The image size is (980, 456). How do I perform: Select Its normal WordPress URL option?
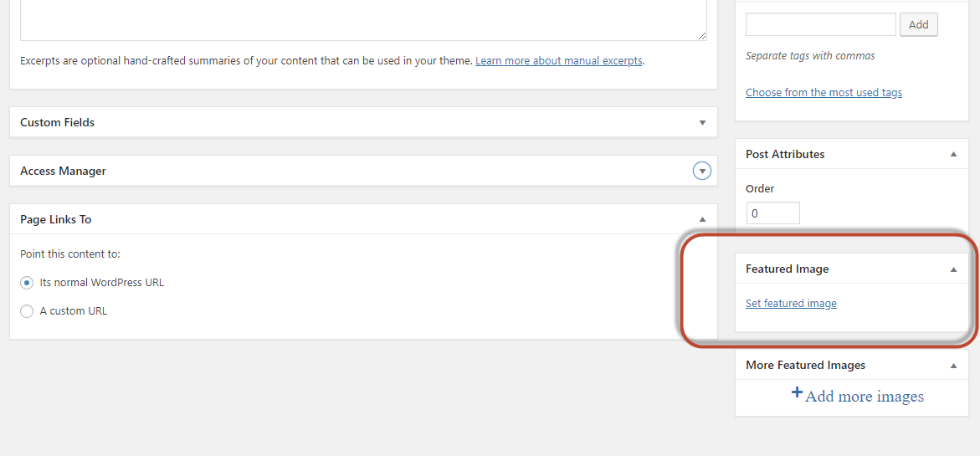pyautogui.click(x=27, y=283)
